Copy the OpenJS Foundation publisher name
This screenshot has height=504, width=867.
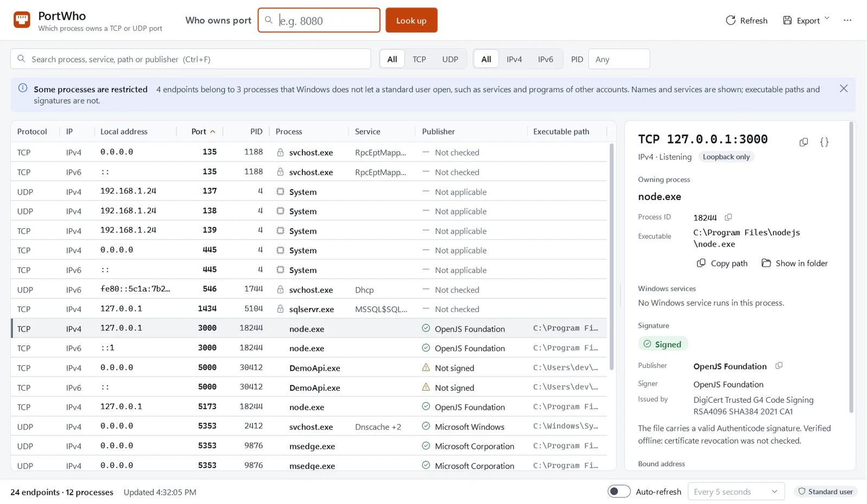tap(779, 366)
